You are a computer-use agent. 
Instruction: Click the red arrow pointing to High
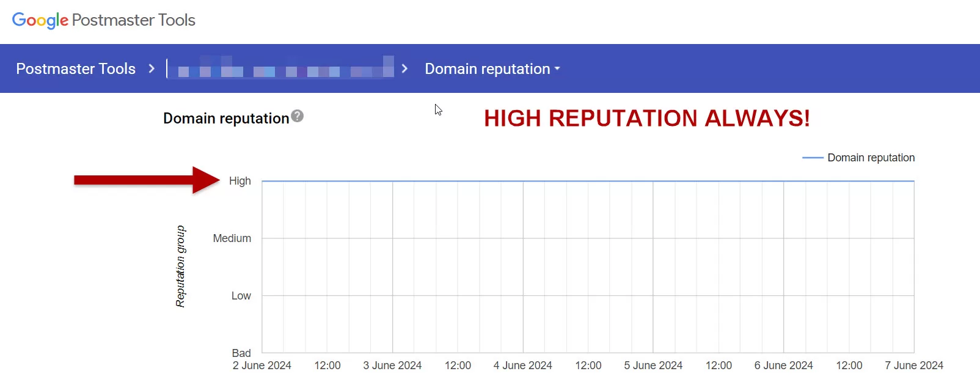click(x=146, y=180)
